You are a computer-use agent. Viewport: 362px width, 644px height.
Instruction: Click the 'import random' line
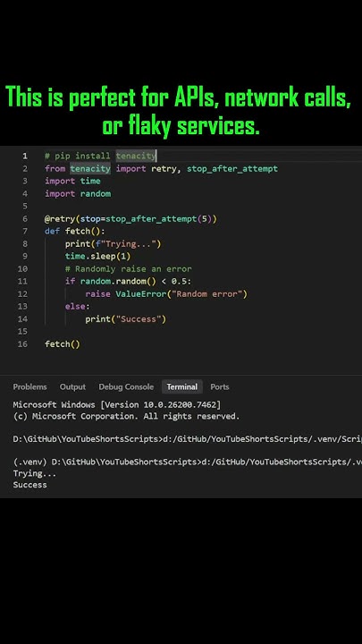[78, 194]
